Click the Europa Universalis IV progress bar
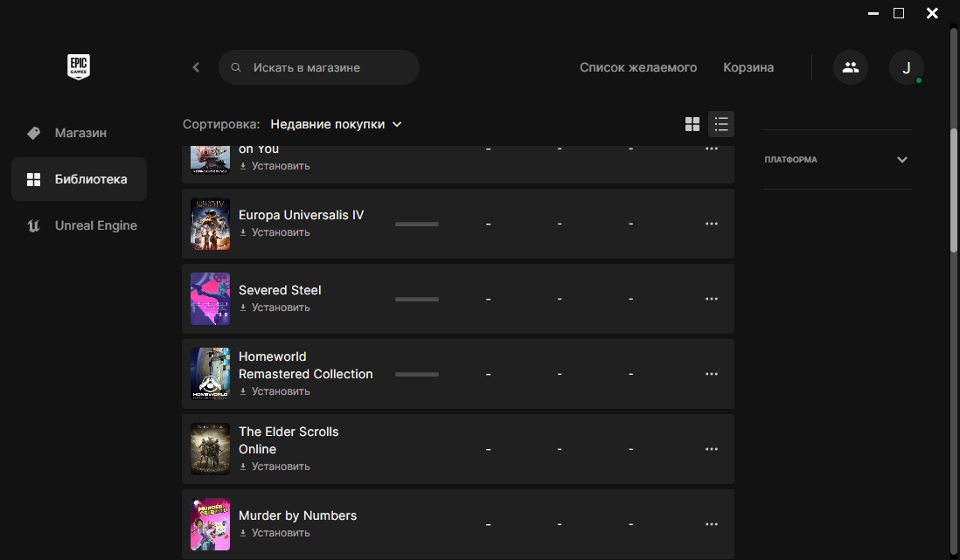 (417, 224)
